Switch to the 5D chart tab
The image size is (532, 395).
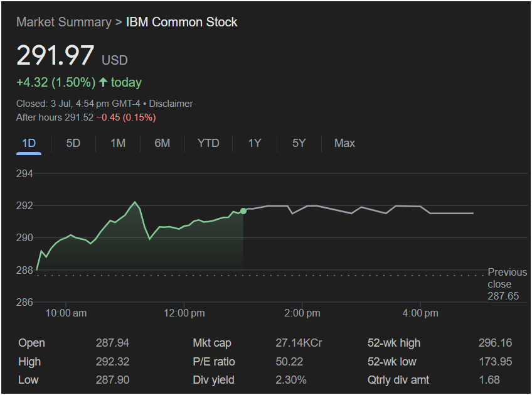pyautogui.click(x=73, y=143)
